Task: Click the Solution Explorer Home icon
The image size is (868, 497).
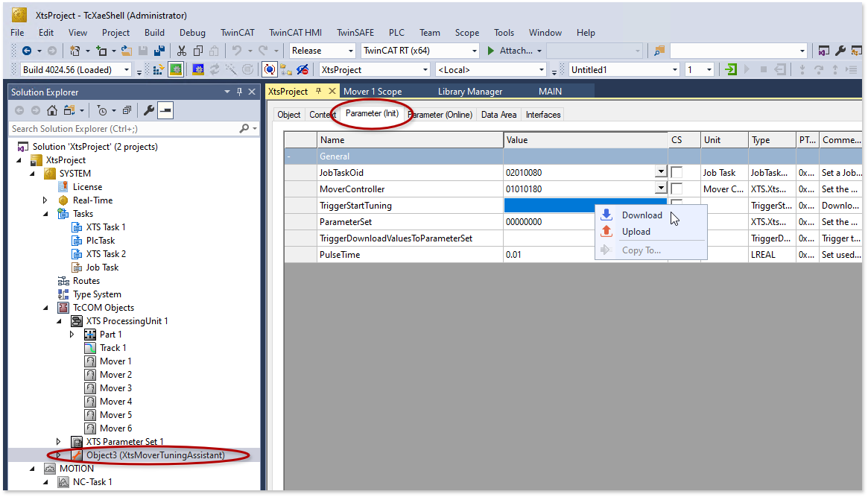Action: (52, 111)
